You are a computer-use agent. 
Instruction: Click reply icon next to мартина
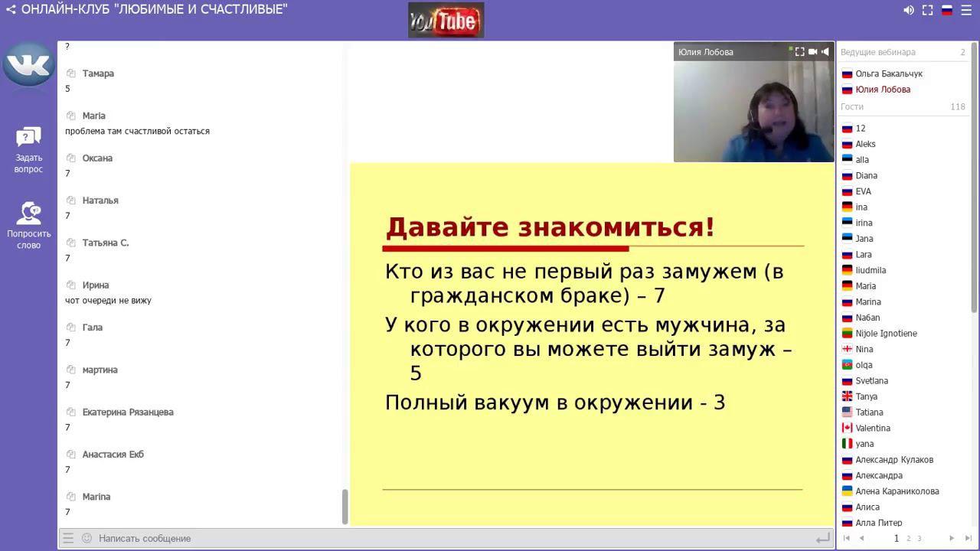pyautogui.click(x=71, y=370)
